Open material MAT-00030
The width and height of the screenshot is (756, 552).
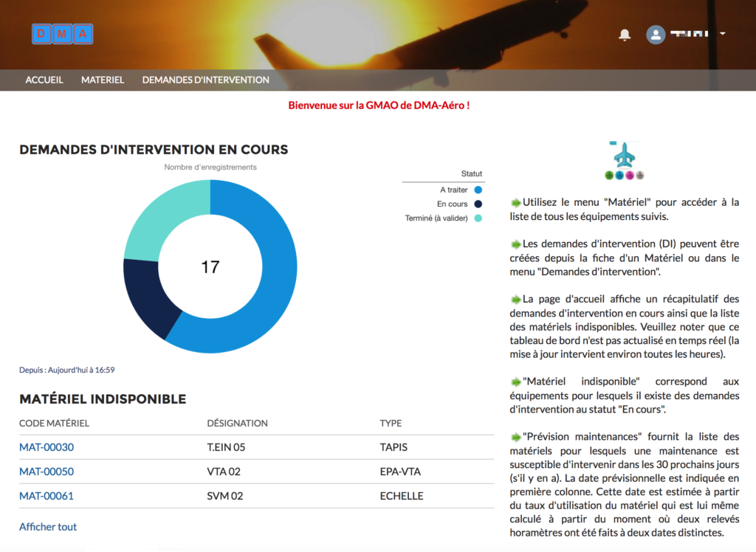click(47, 447)
